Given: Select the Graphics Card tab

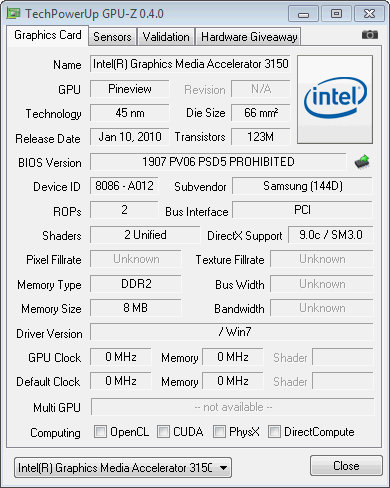Looking at the screenshot, I should [48, 35].
